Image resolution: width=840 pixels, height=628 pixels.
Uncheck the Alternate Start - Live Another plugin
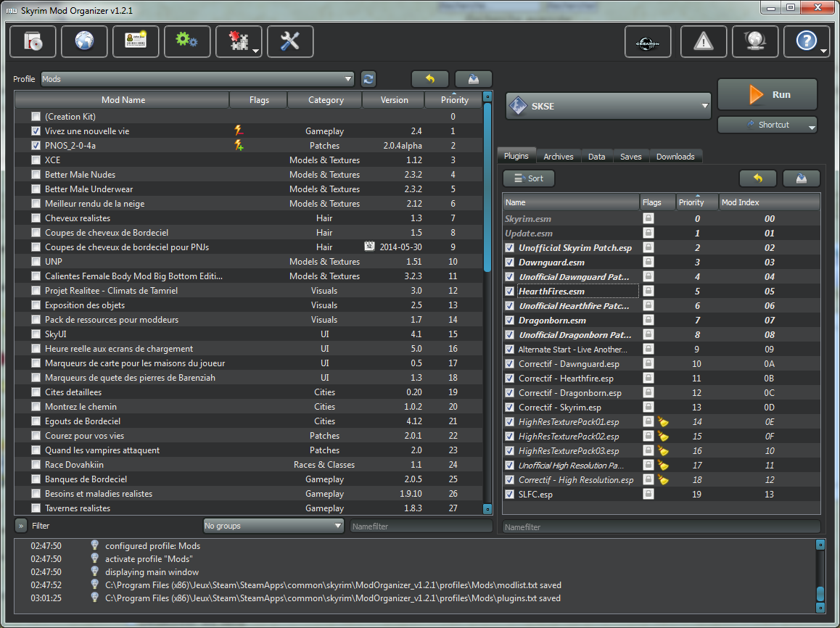tap(509, 349)
